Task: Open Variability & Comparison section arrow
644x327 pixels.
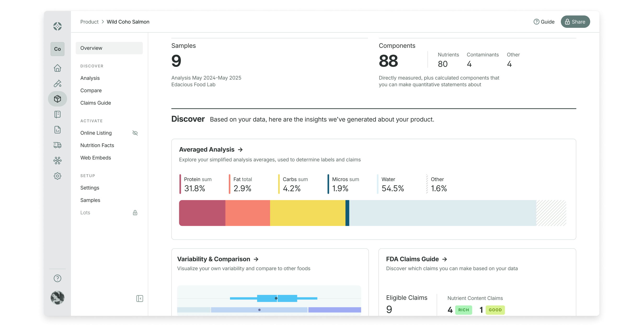Action: [x=256, y=259]
